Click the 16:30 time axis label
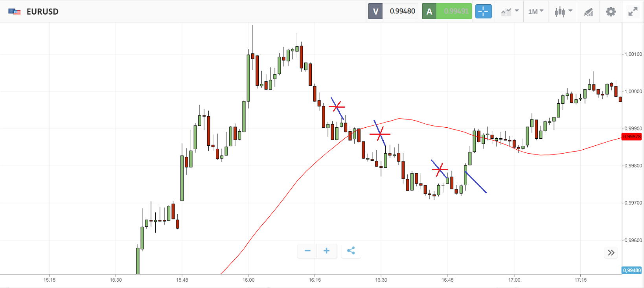This screenshot has width=644, height=288. (x=381, y=280)
